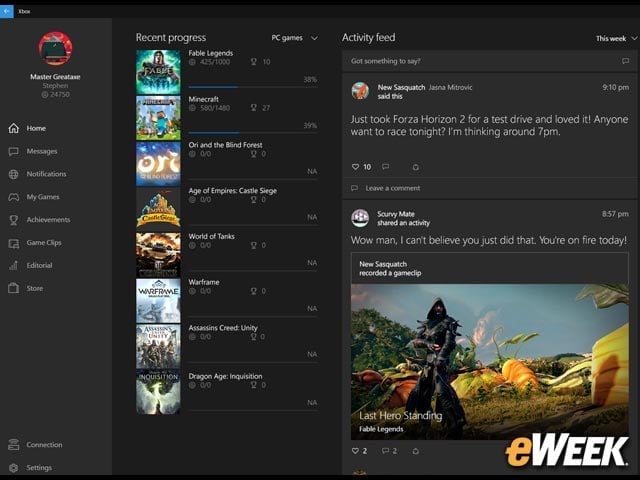Screen dimensions: 640x480
Task: Click the My Games controller icon
Action: click(x=13, y=197)
